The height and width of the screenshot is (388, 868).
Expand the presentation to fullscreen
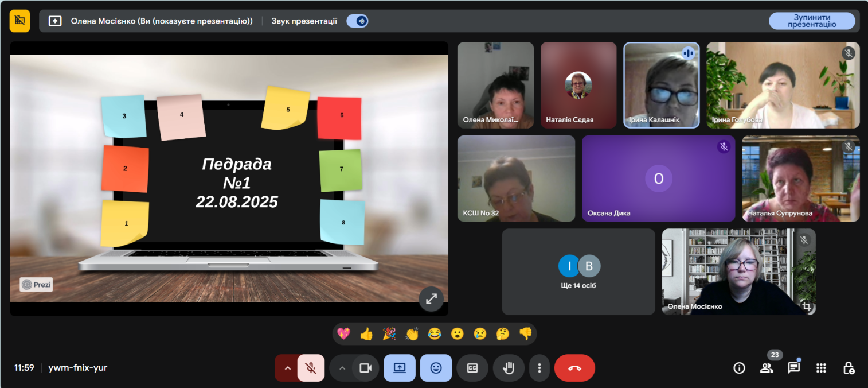(431, 298)
